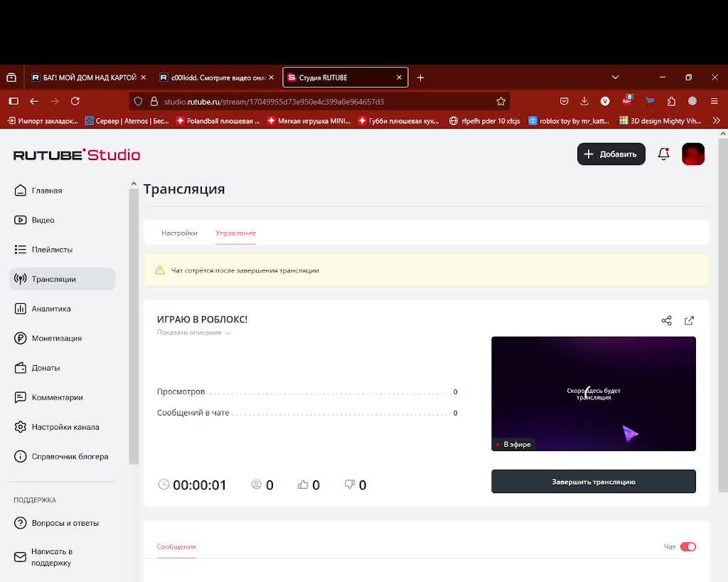Click the stream preview player
The height and width of the screenshot is (582, 728).
[x=594, y=393]
